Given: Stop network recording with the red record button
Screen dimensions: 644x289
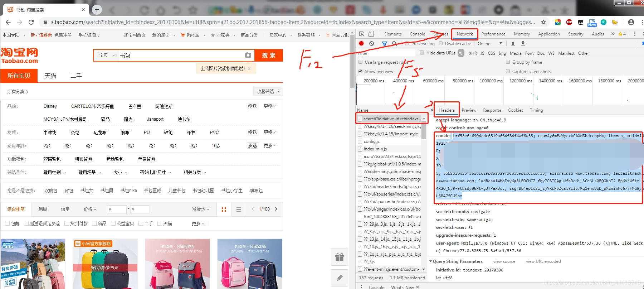Looking at the screenshot, I should click(x=361, y=43).
